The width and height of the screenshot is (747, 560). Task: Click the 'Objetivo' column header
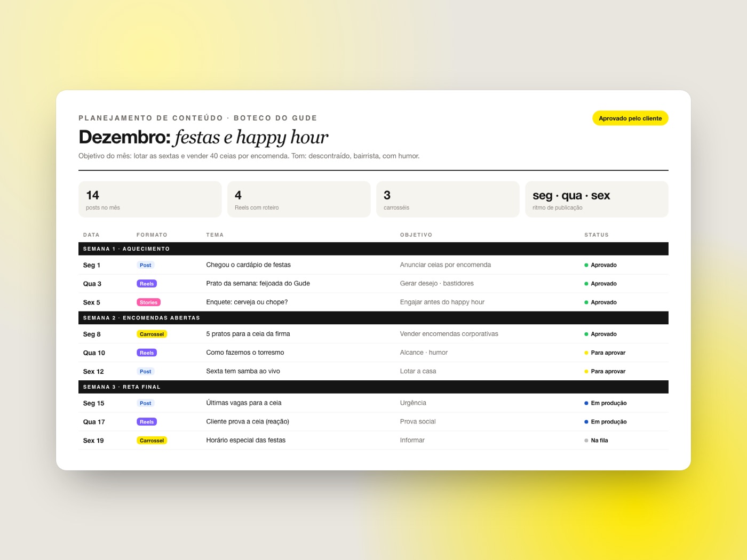(x=416, y=235)
